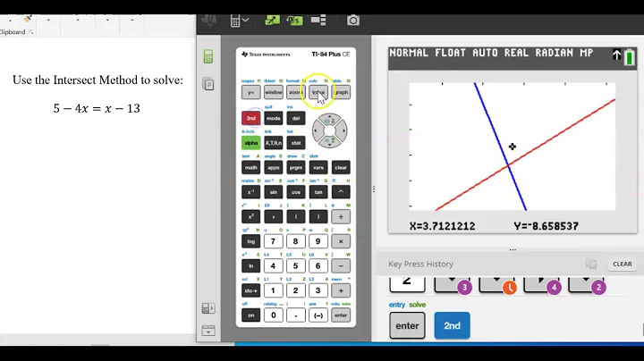This screenshot has width=644, height=361.
Task: Click the right parenthesis key
Action: (x=318, y=216)
